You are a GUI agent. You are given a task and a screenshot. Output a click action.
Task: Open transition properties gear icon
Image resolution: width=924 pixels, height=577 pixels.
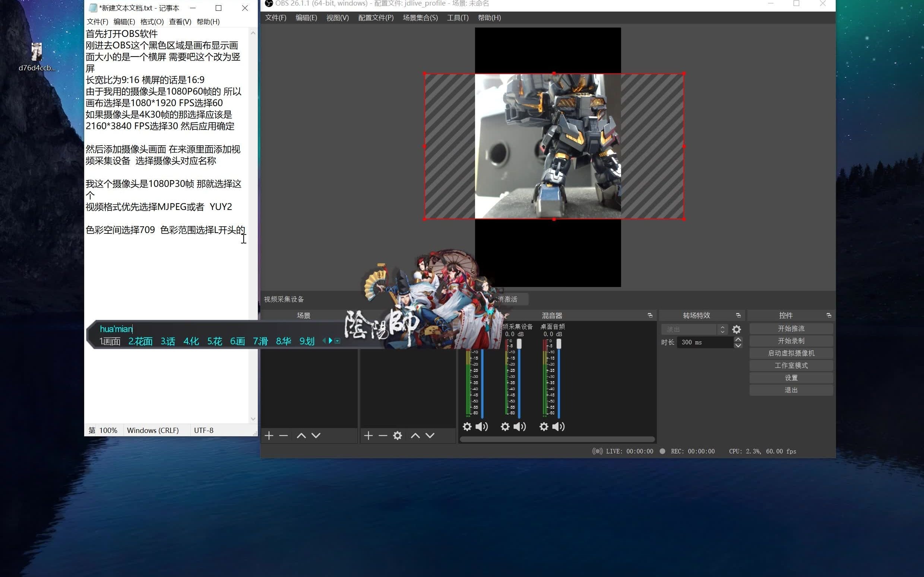tap(737, 329)
